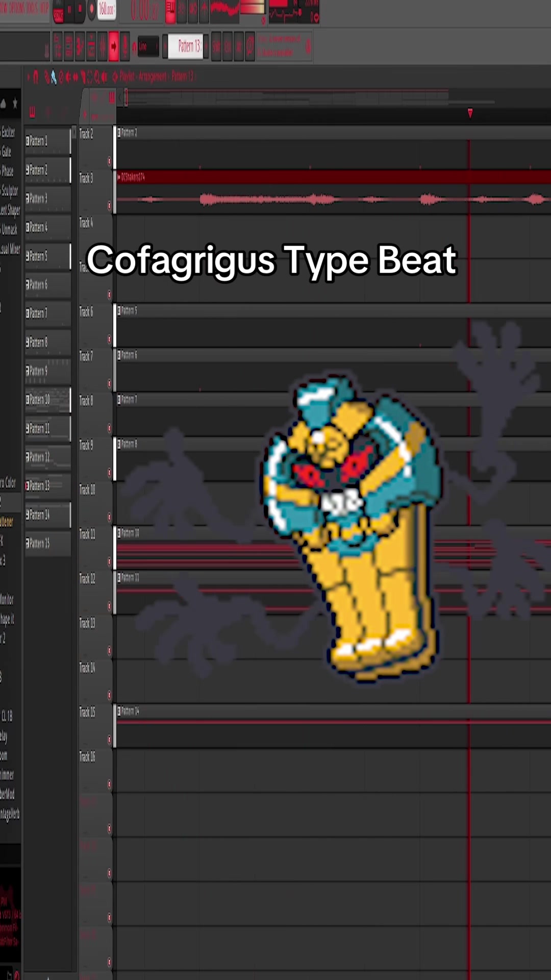Screen dimensions: 551x980
Task: Select the Draw pencil tool
Action: click(x=47, y=78)
